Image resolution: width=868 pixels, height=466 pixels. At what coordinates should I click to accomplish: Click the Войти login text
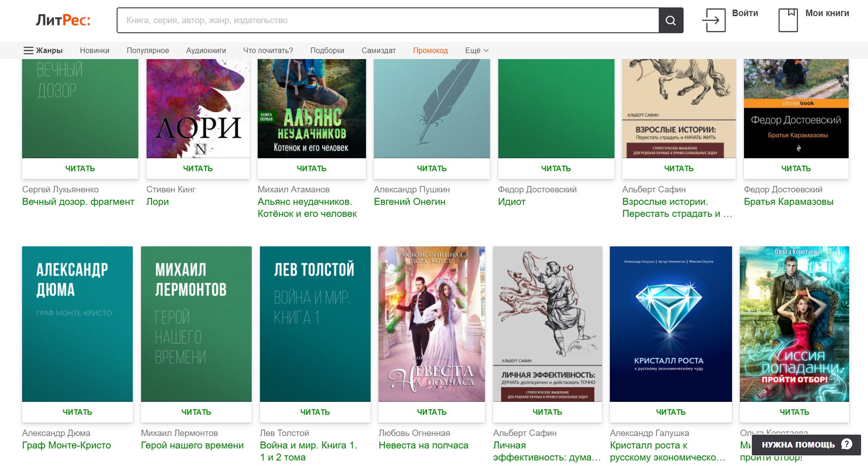[745, 13]
